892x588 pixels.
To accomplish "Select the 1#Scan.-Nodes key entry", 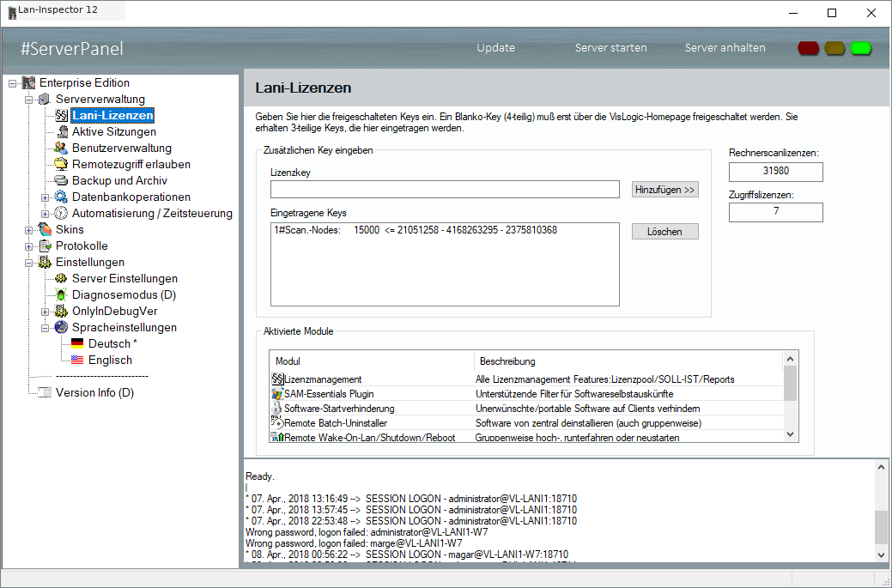I will 416,230.
